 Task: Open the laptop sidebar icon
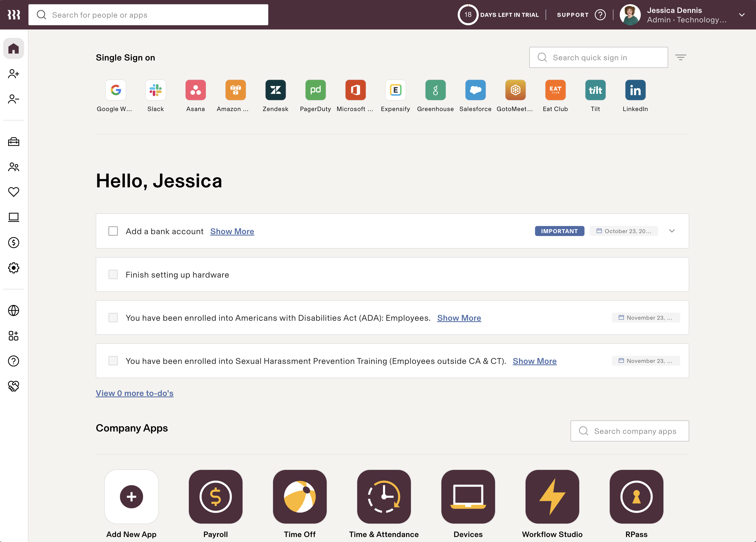pos(14,217)
